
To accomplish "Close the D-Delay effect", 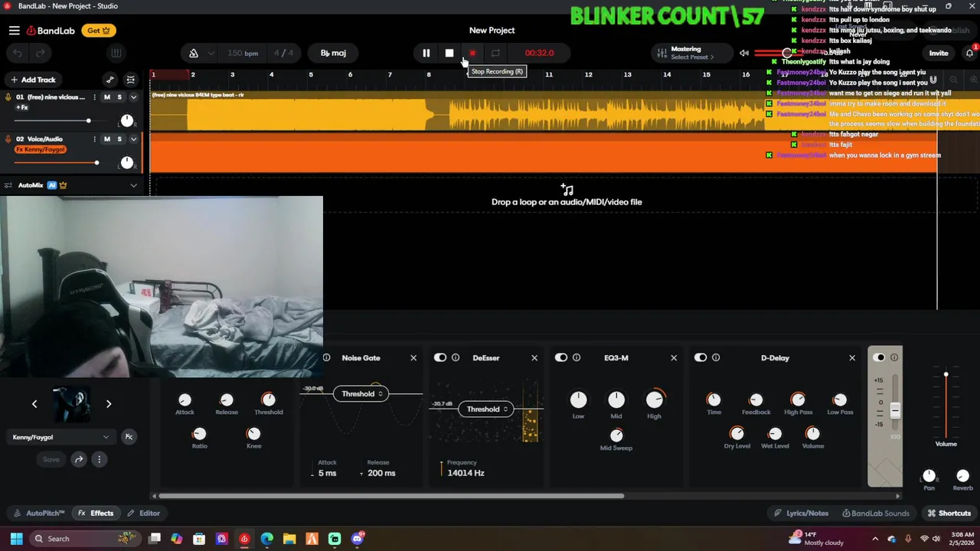I will 852,358.
